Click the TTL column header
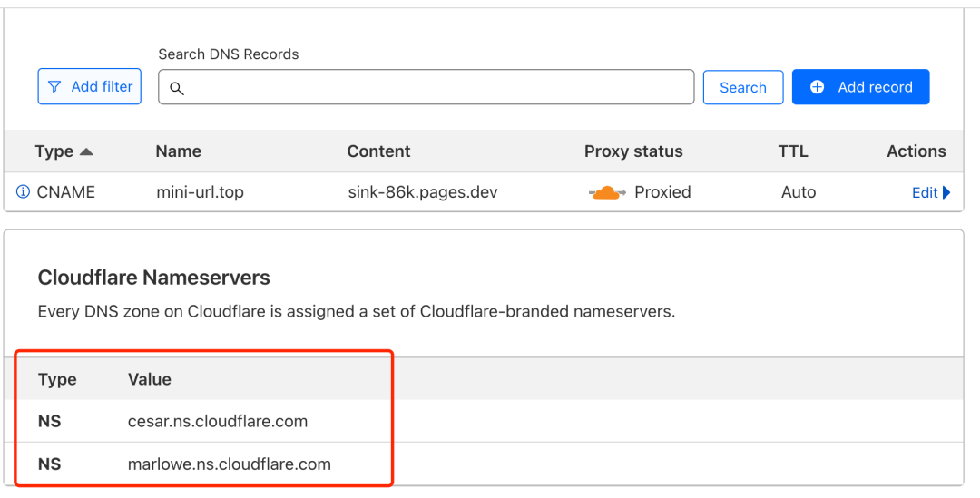 point(793,151)
